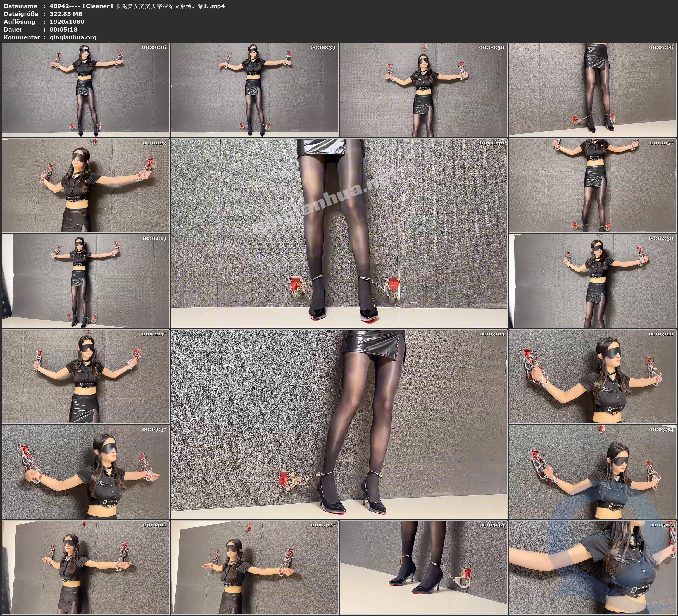Click the 00:04:27 preview frame
678x616 pixels.
(254, 567)
